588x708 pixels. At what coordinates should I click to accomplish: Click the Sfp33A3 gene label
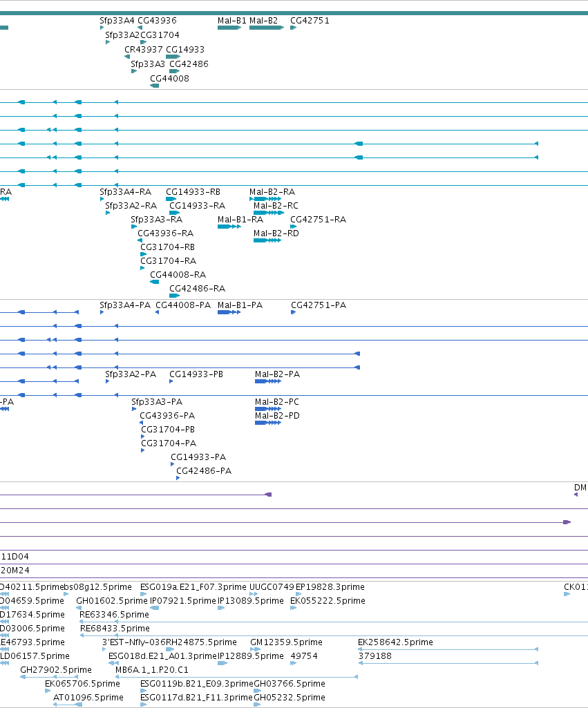(148, 64)
